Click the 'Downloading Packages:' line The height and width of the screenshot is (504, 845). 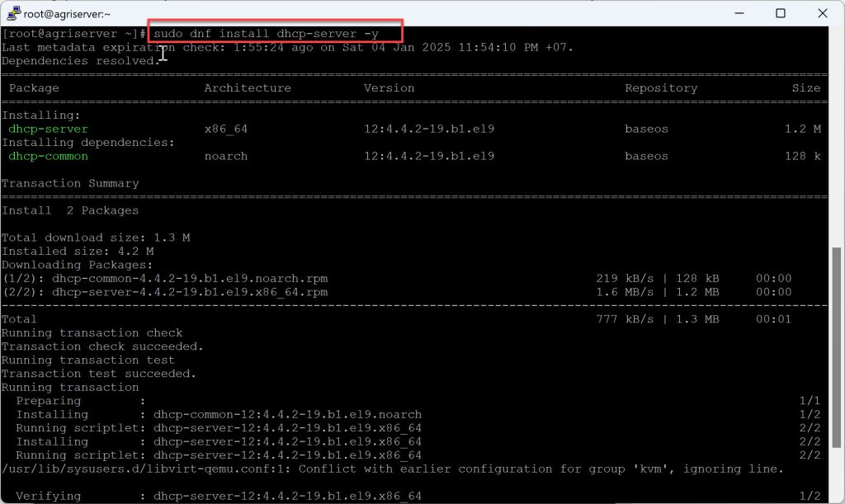[77, 265]
